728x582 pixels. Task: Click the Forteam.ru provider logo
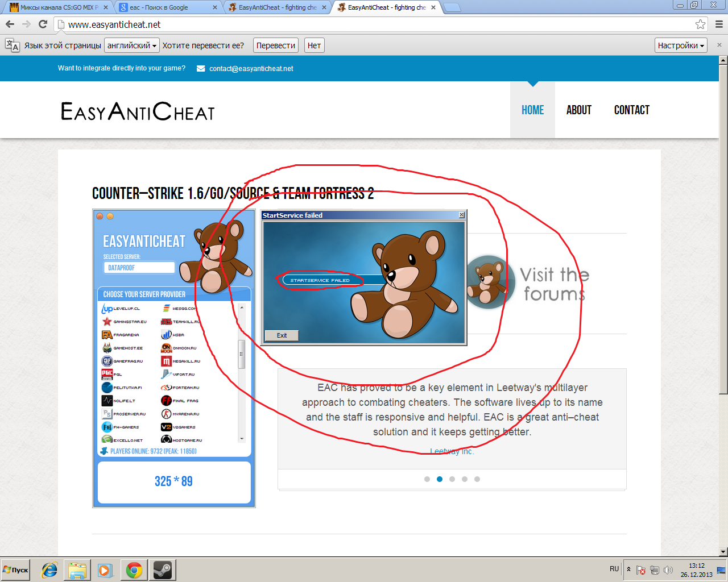click(166, 388)
